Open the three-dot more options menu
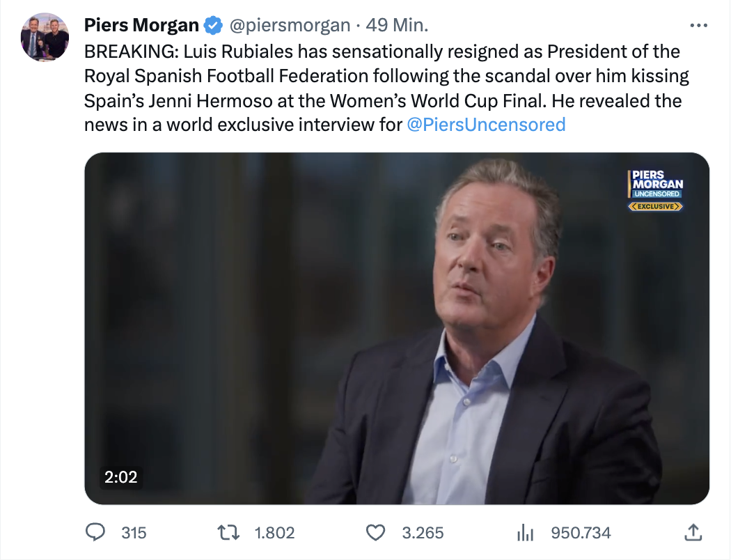 tap(698, 26)
